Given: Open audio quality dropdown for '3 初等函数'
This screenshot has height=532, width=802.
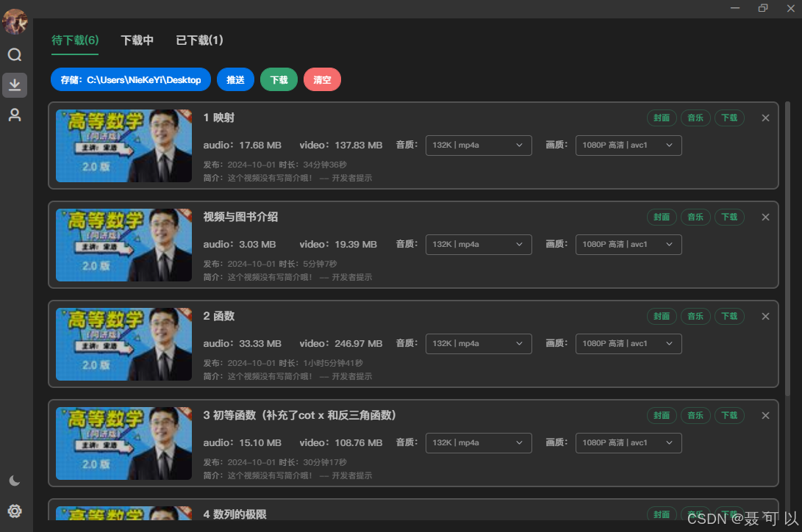Looking at the screenshot, I should click(479, 442).
